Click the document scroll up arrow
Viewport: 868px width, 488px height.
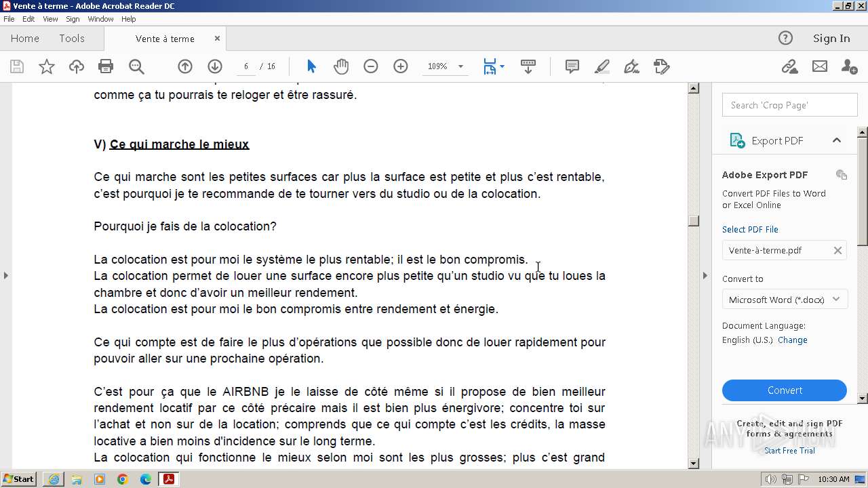click(693, 88)
